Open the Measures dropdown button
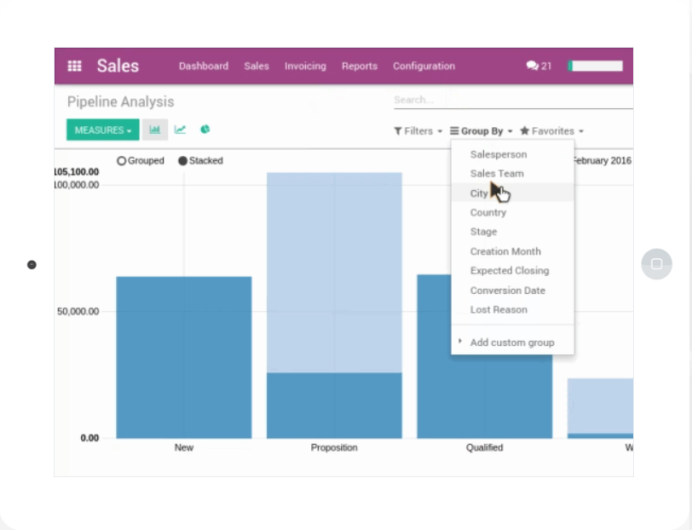692x530 pixels. pos(102,130)
